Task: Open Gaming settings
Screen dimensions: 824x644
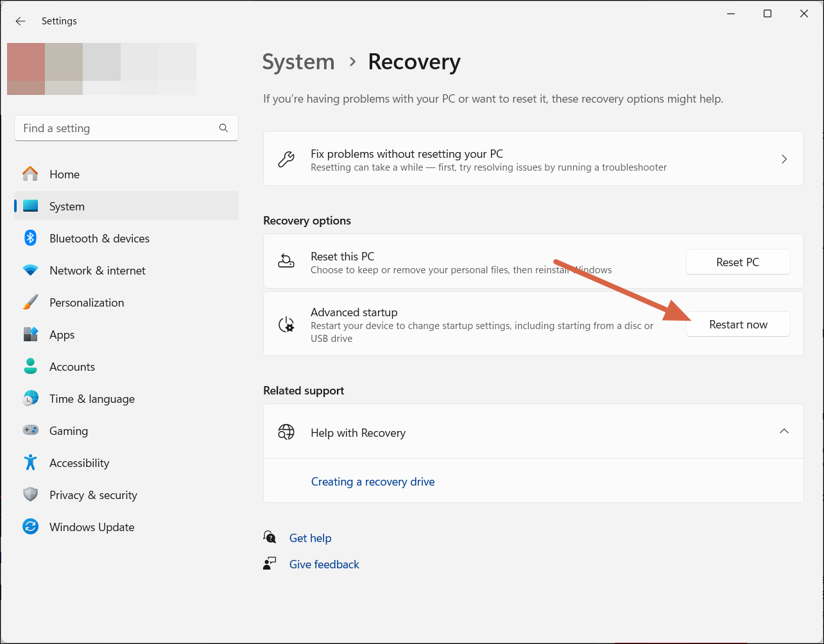Action: point(69,430)
